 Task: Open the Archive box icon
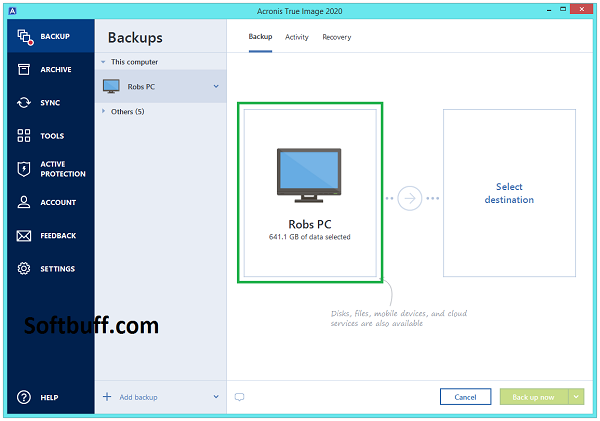pos(24,70)
